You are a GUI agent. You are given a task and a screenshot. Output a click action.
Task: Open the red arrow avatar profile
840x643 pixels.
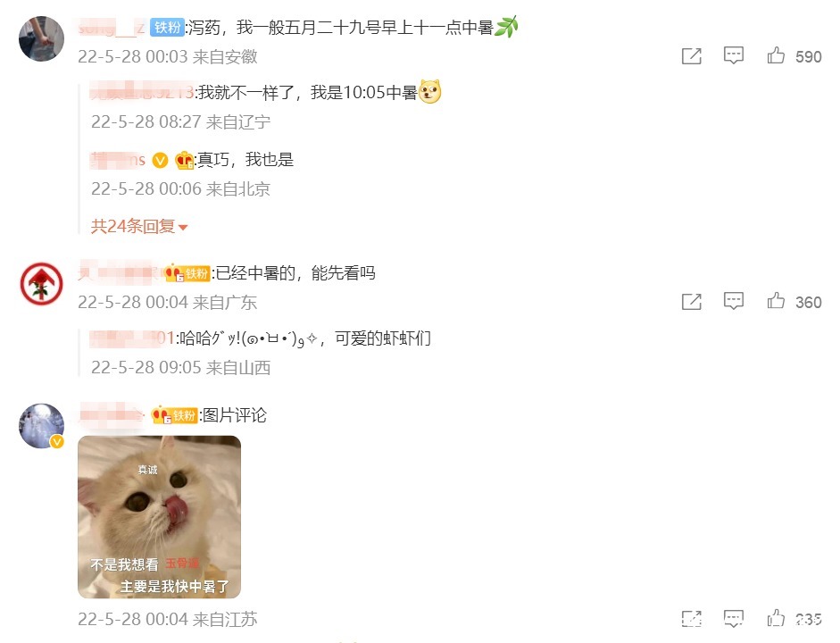point(41,284)
